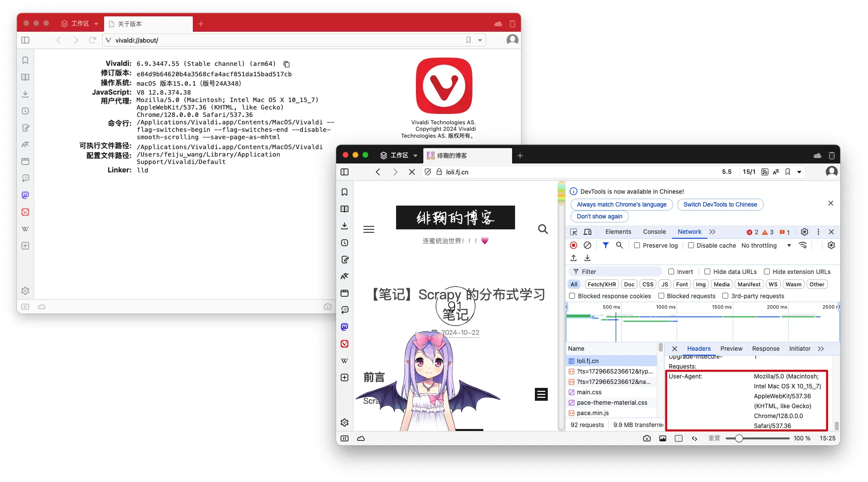Open the Initiator tab of the request
This screenshot has height=482, width=868.
pos(800,349)
